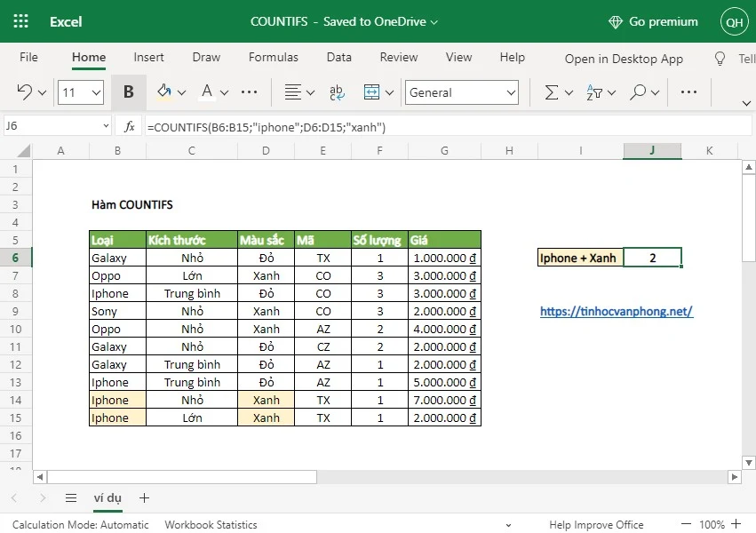
Task: Open the font size 11 dropdown
Action: pyautogui.click(x=96, y=92)
